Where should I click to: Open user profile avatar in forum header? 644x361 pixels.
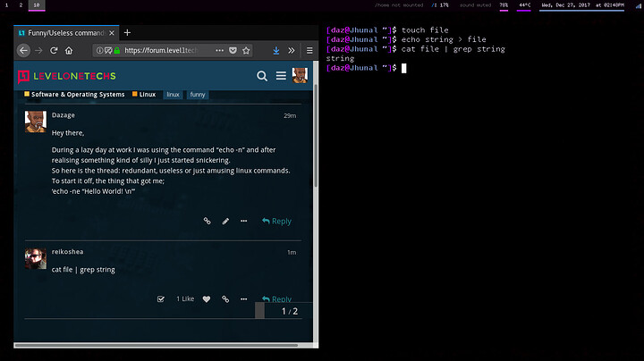pyautogui.click(x=300, y=75)
